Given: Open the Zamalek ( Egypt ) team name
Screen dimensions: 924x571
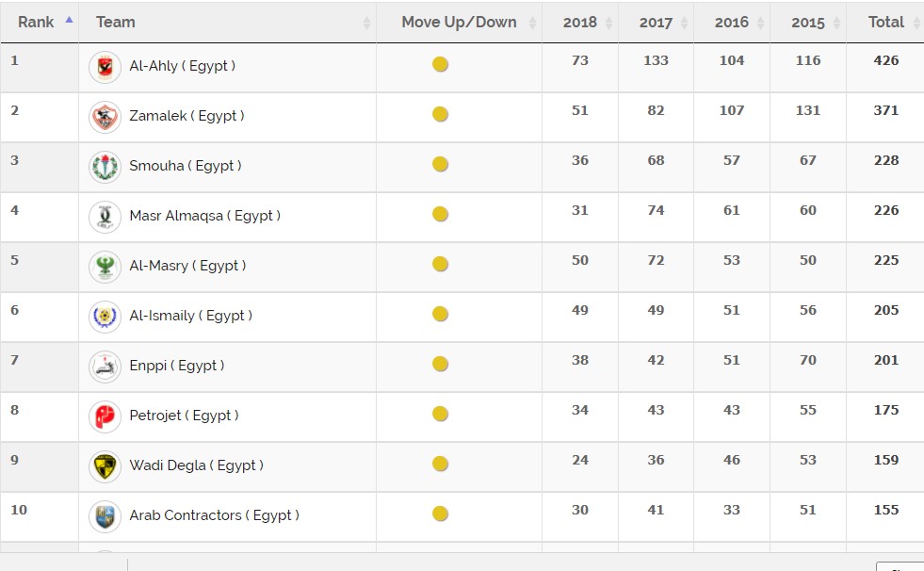Looking at the screenshot, I should 186,116.
